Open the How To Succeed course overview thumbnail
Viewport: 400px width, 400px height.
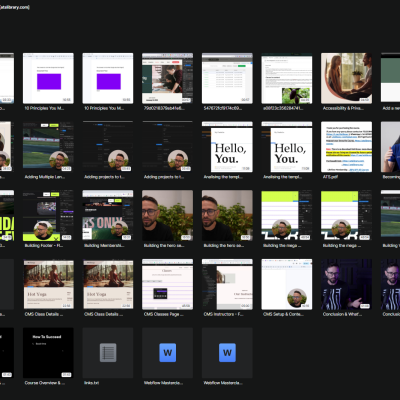click(48, 353)
